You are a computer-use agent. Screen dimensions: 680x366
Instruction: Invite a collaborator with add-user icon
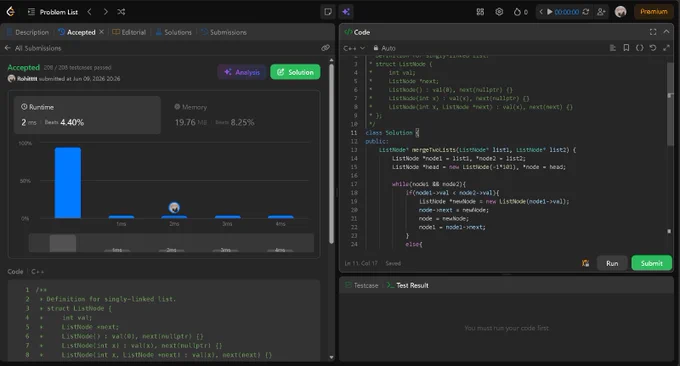[x=601, y=12]
